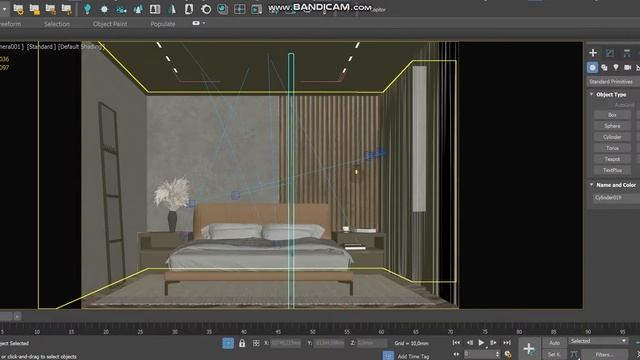Toggle the selection lock padlock icon
640x360 pixels.
point(242,343)
